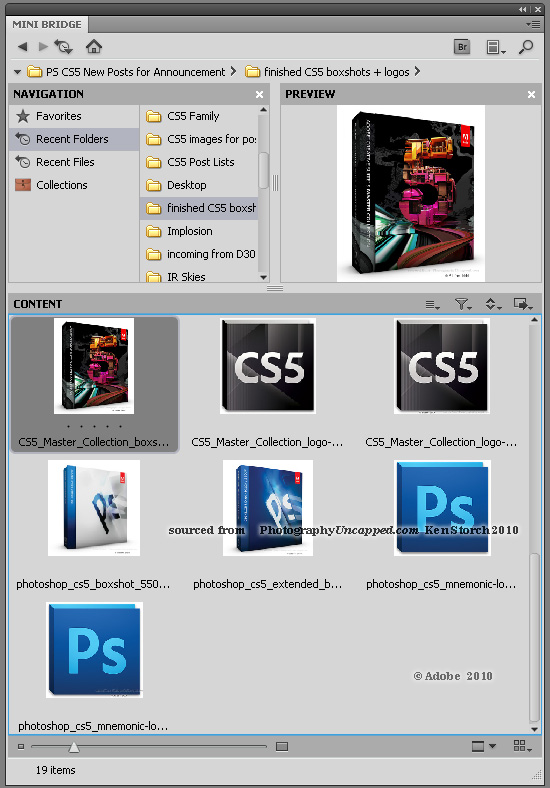Viewport: 550px width, 788px height.
Task: Collapse the Mini Bridge panel with double arrows
Action: point(523,9)
